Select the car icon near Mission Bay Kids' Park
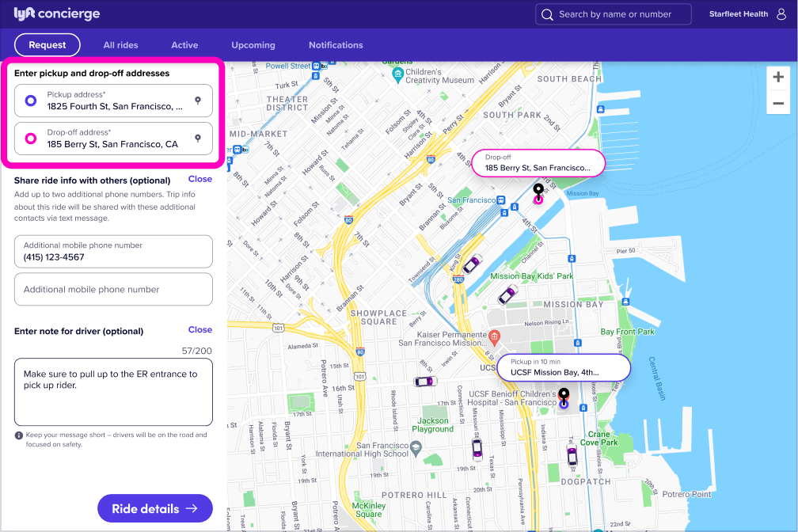This screenshot has width=798, height=532. click(x=507, y=294)
